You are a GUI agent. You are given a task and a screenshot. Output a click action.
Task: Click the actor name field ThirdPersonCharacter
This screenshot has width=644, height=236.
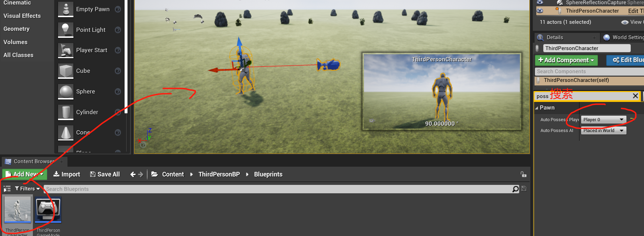pyautogui.click(x=587, y=48)
